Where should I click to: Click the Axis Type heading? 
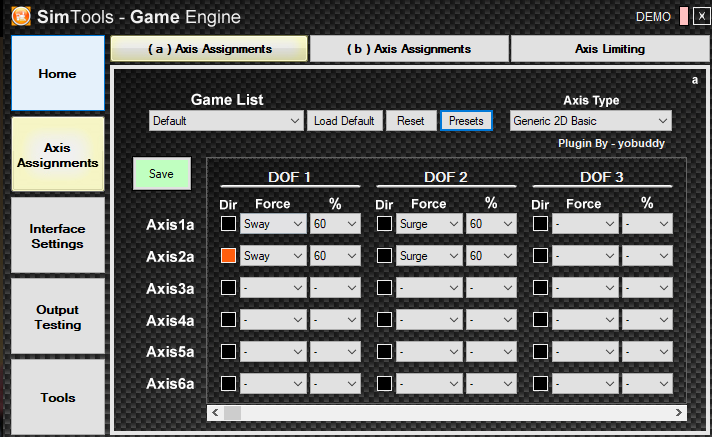coord(591,100)
